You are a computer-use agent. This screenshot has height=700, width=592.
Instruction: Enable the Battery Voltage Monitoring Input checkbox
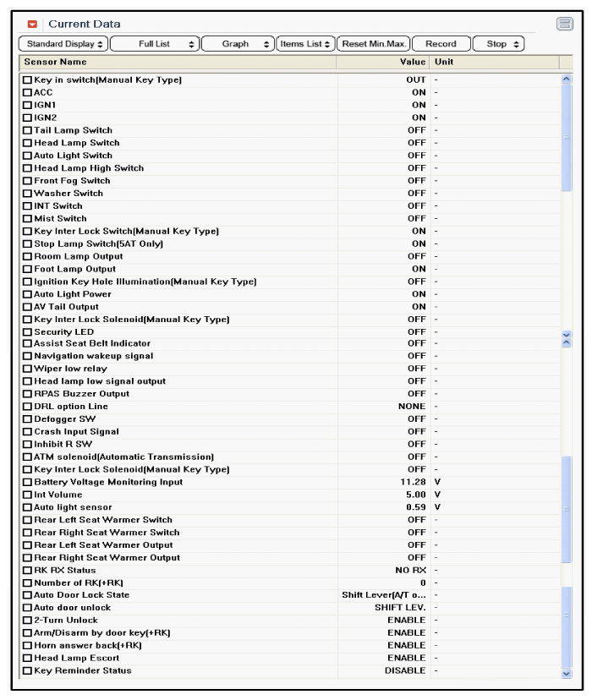(27, 482)
